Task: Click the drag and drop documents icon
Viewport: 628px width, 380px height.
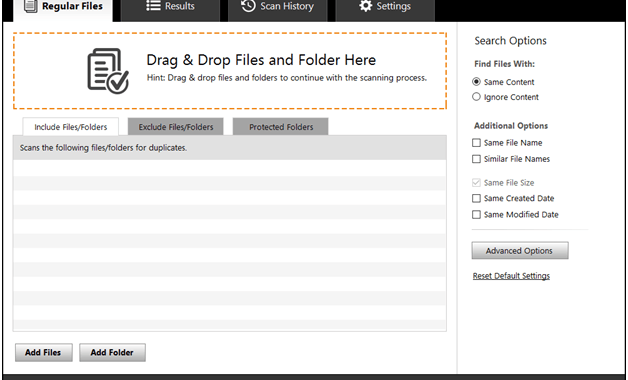Action: point(108,71)
